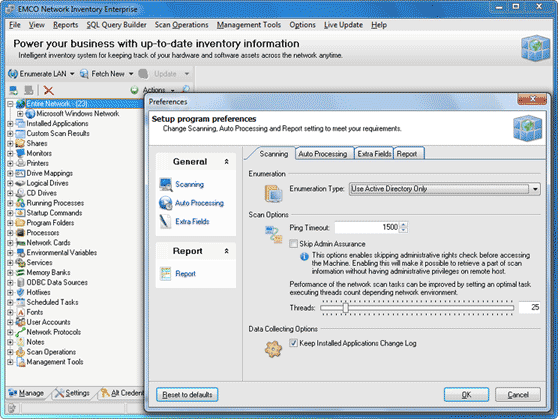
Task: Increase Ping Timeout with up arrow
Action: click(404, 225)
